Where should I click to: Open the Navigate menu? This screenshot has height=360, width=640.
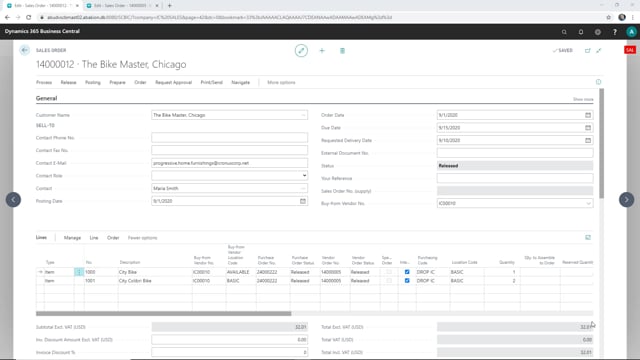pos(241,82)
